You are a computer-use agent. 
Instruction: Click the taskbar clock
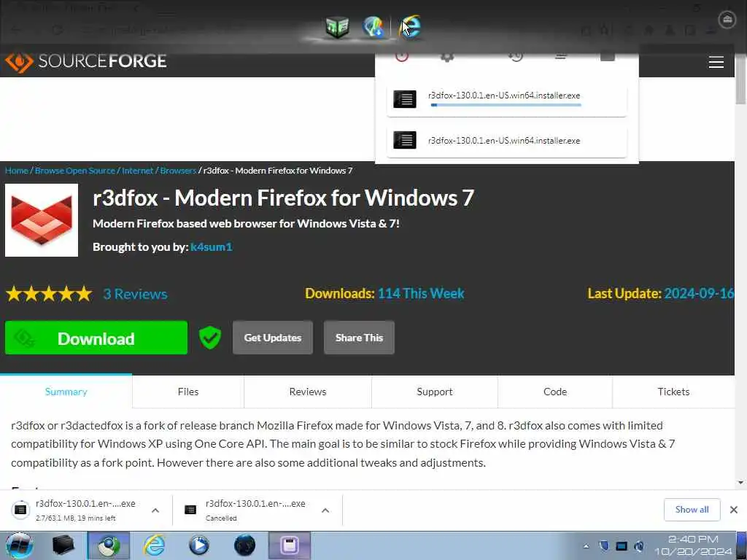pyautogui.click(x=693, y=545)
